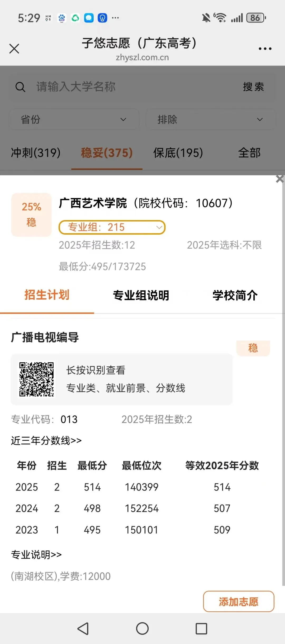Tap the Android back navigation icon
This screenshot has height=644, width=285.
[83, 628]
